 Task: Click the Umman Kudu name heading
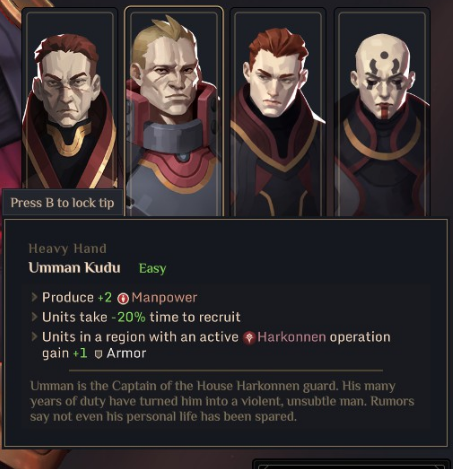(x=74, y=268)
